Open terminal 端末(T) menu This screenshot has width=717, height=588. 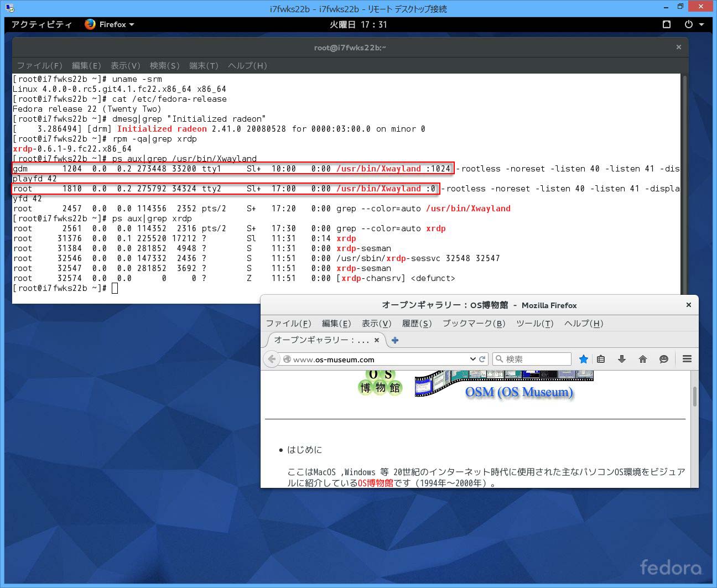[x=204, y=65]
